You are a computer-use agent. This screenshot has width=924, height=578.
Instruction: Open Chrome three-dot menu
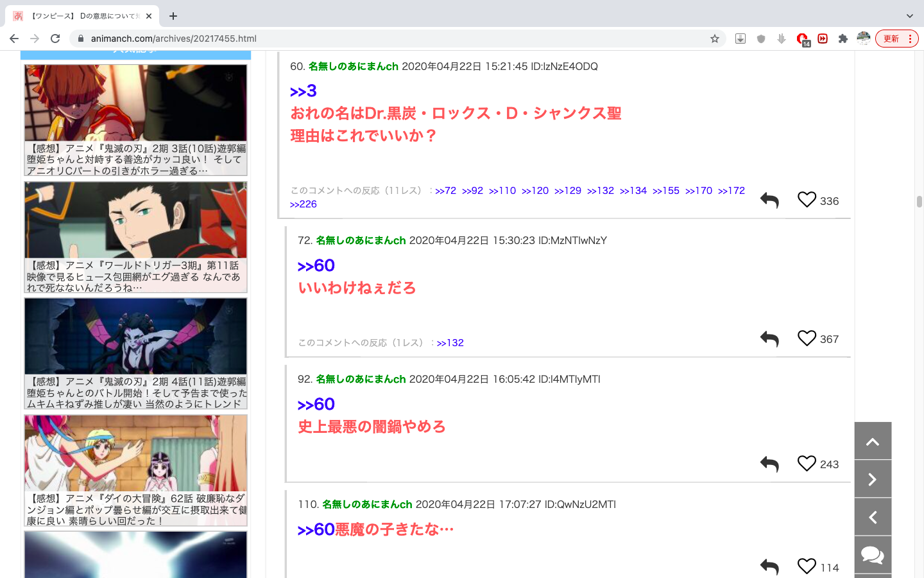tap(910, 39)
